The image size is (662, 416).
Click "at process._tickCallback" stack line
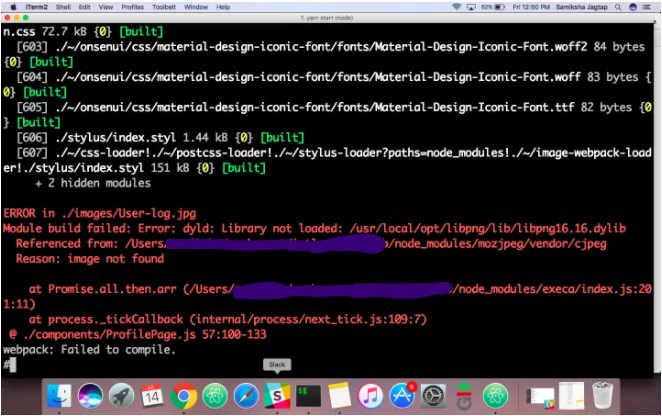click(x=228, y=319)
